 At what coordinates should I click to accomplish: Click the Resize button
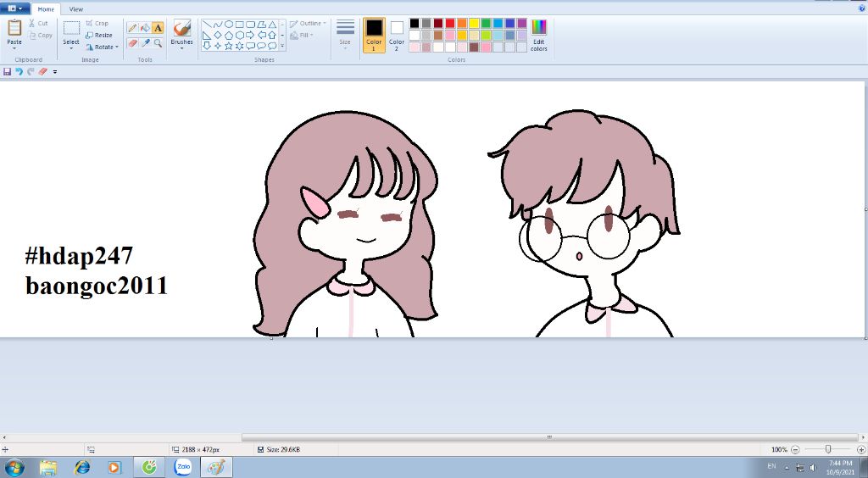(x=99, y=36)
